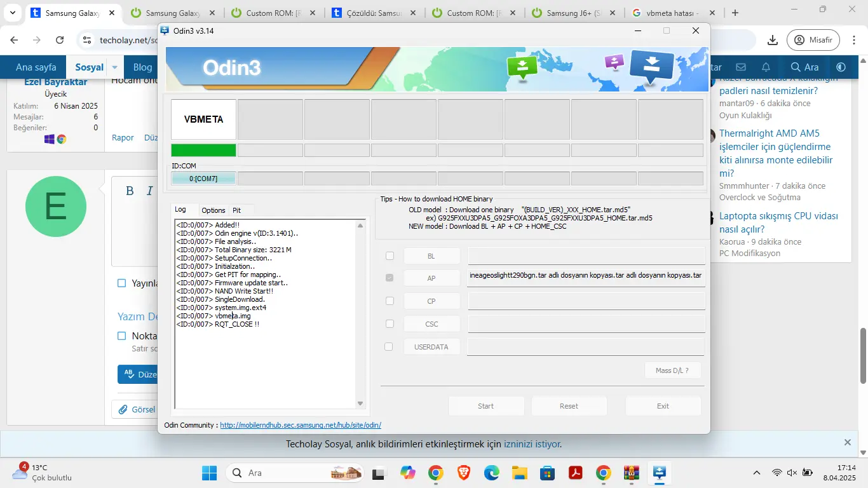Viewport: 868px width, 488px height.
Task: Click the USERDATA file button
Action: point(431,347)
